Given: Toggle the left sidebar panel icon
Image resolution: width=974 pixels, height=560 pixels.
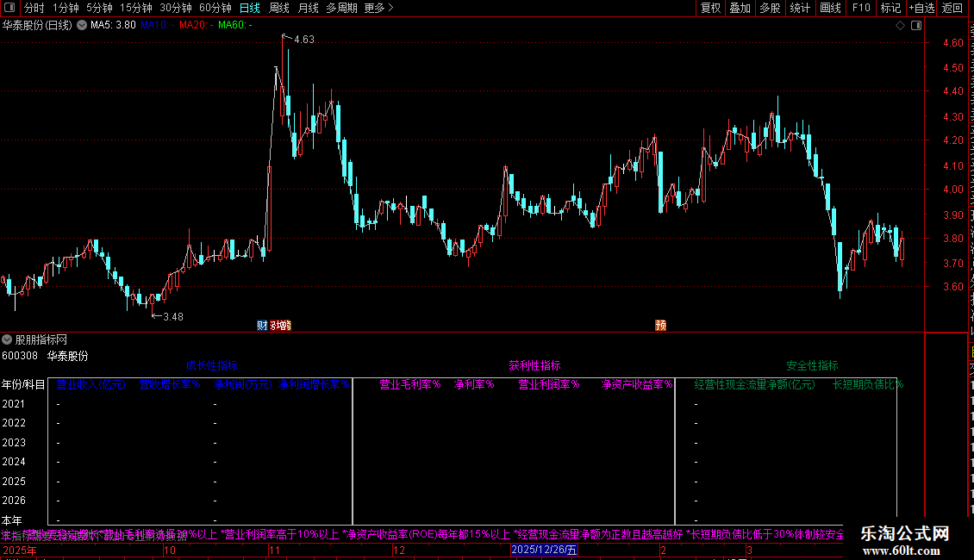Looking at the screenshot, I should 9,8.
